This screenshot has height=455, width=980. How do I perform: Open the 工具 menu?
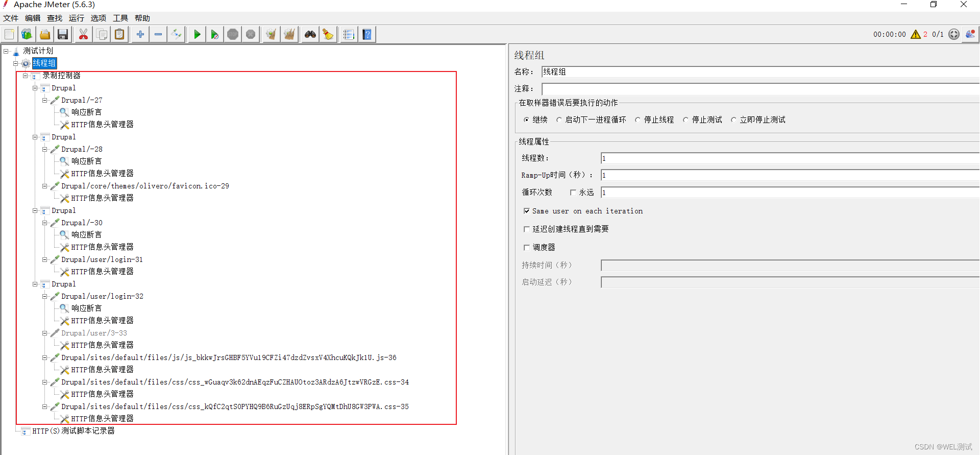[x=120, y=18]
